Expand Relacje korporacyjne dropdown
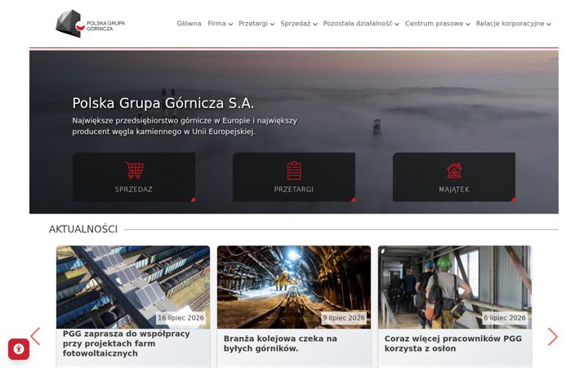This screenshot has width=588, height=368. pos(514,24)
